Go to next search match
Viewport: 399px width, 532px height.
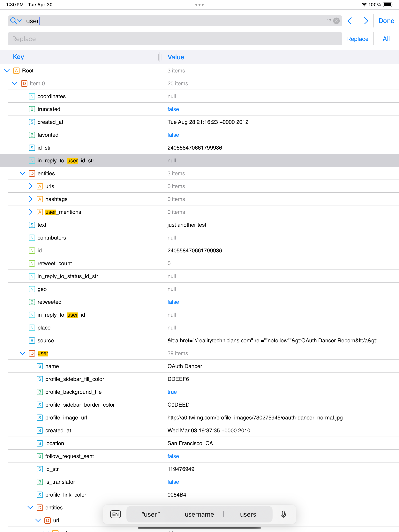[x=366, y=21]
